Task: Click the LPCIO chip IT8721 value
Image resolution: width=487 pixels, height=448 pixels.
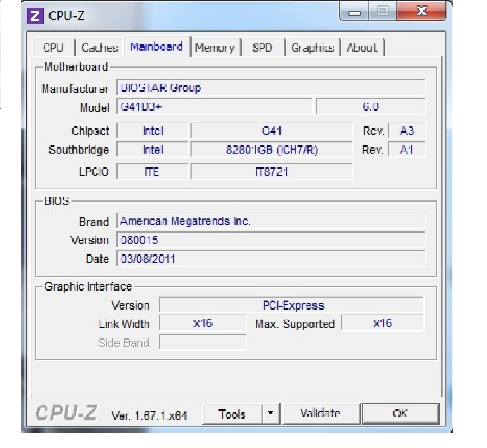Action: (272, 172)
